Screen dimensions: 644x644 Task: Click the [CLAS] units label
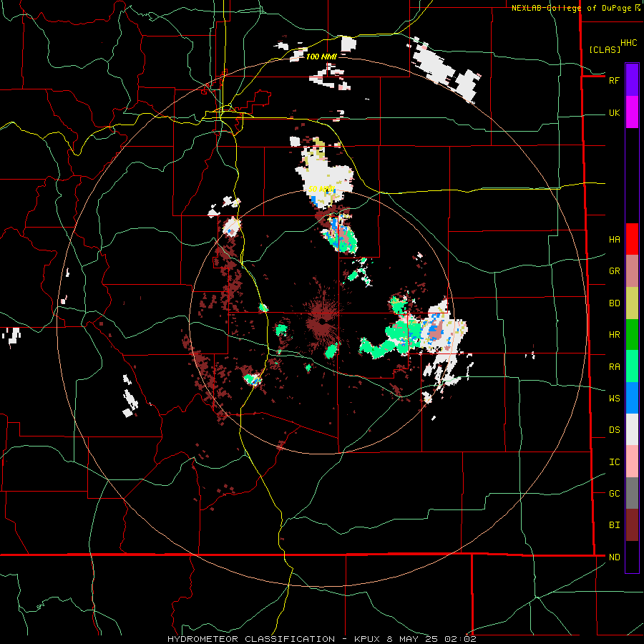(605, 49)
